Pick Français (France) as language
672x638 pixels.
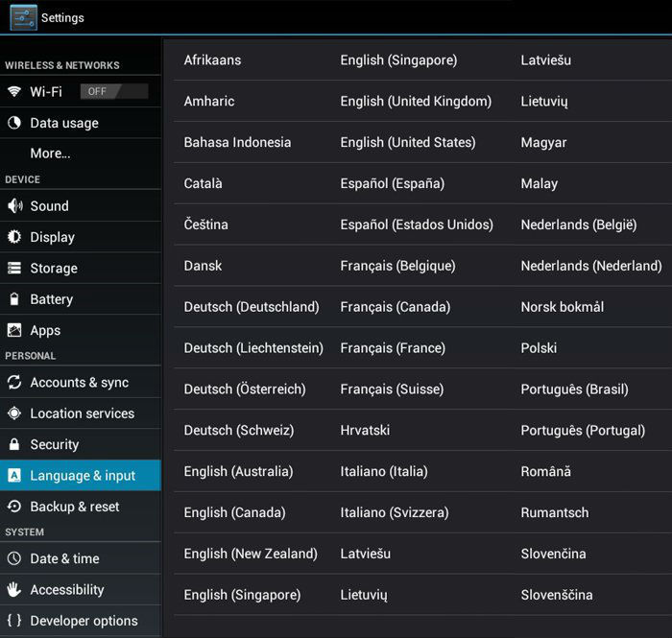click(x=393, y=348)
